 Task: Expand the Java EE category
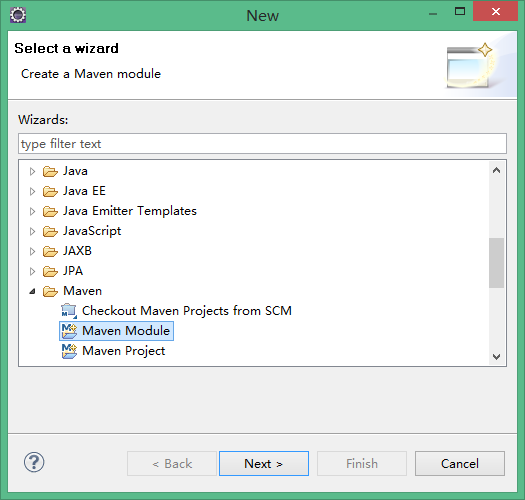pyautogui.click(x=32, y=192)
